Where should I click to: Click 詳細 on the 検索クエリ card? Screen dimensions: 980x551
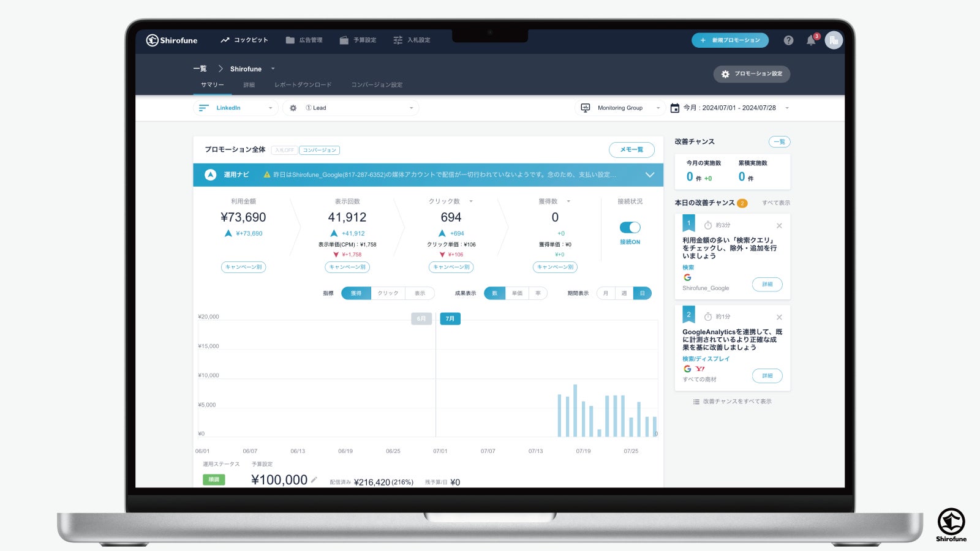(x=767, y=284)
